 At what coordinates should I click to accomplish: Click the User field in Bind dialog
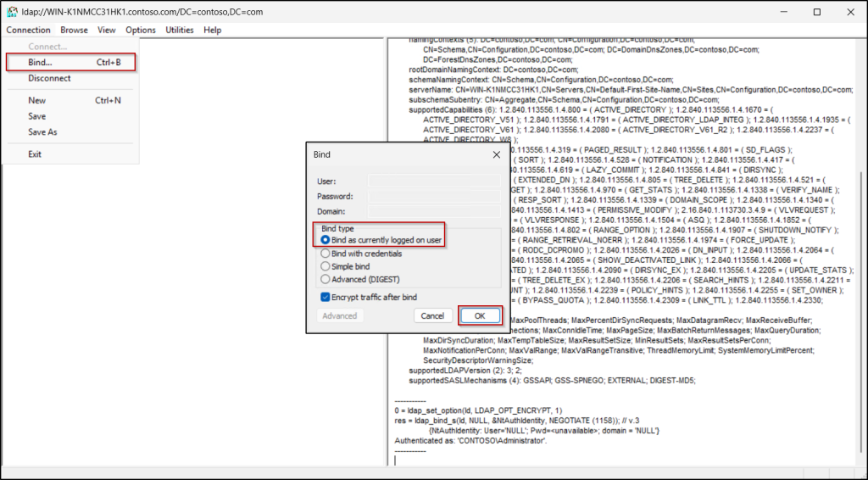432,181
